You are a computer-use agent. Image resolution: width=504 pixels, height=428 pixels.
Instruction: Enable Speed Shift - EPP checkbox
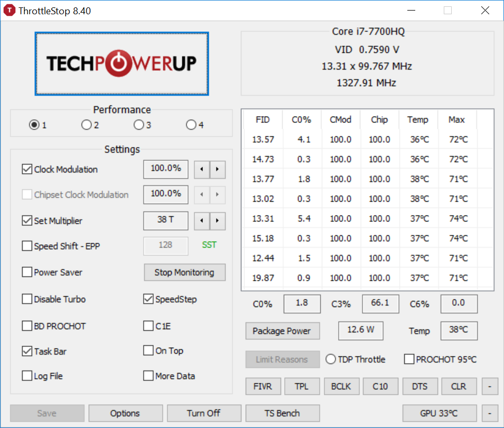27,246
